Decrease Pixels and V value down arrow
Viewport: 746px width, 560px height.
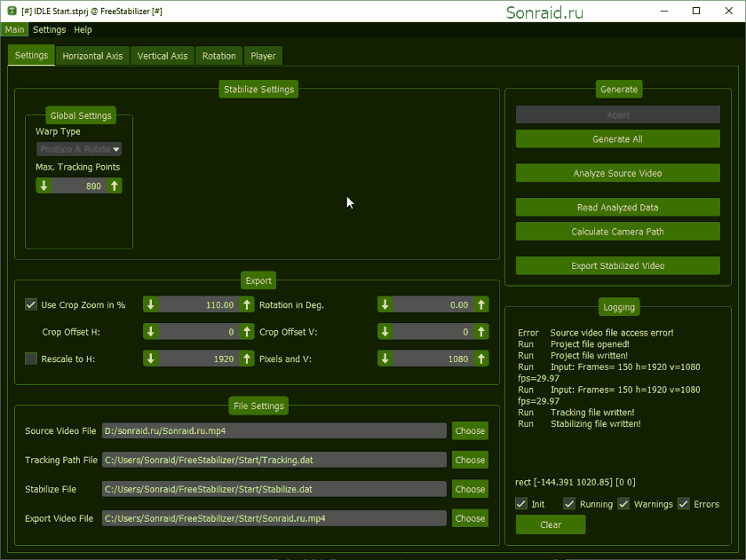coord(385,359)
